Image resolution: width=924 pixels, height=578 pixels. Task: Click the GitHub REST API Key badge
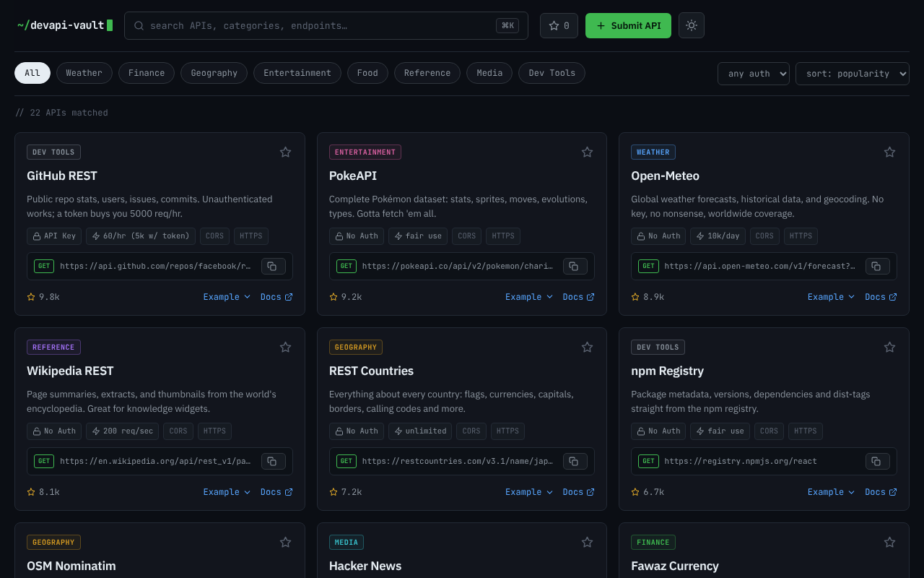click(54, 236)
